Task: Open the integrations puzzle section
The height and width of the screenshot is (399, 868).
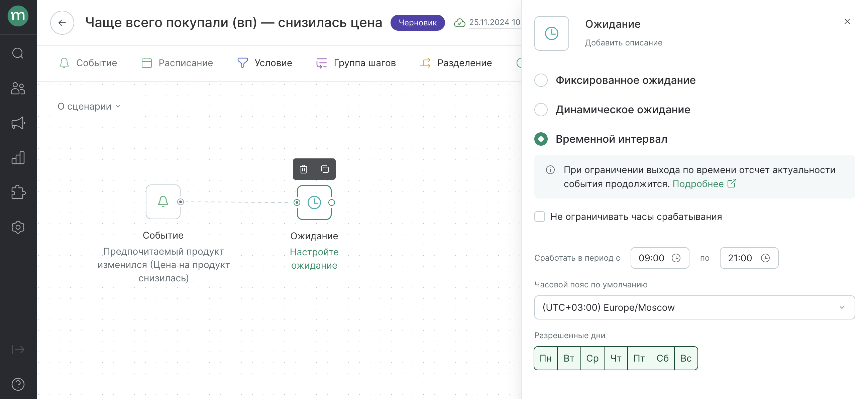Action: (x=18, y=192)
